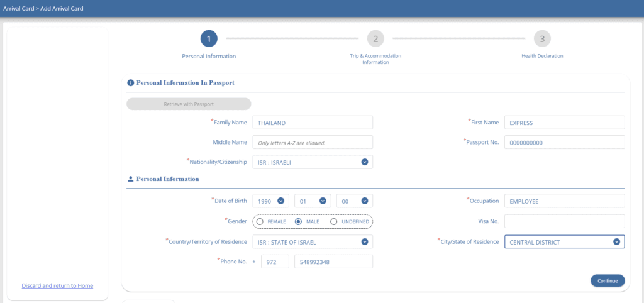Open the Nationality/Citizenship dropdown
Image resolution: width=644 pixels, height=303 pixels.
tap(364, 162)
